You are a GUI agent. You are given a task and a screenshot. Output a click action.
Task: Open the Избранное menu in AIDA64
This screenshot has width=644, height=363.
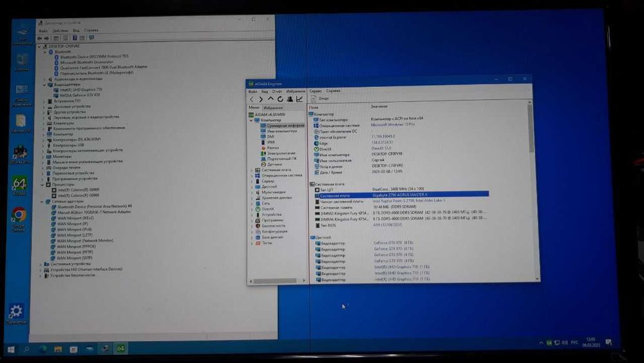[x=296, y=92]
